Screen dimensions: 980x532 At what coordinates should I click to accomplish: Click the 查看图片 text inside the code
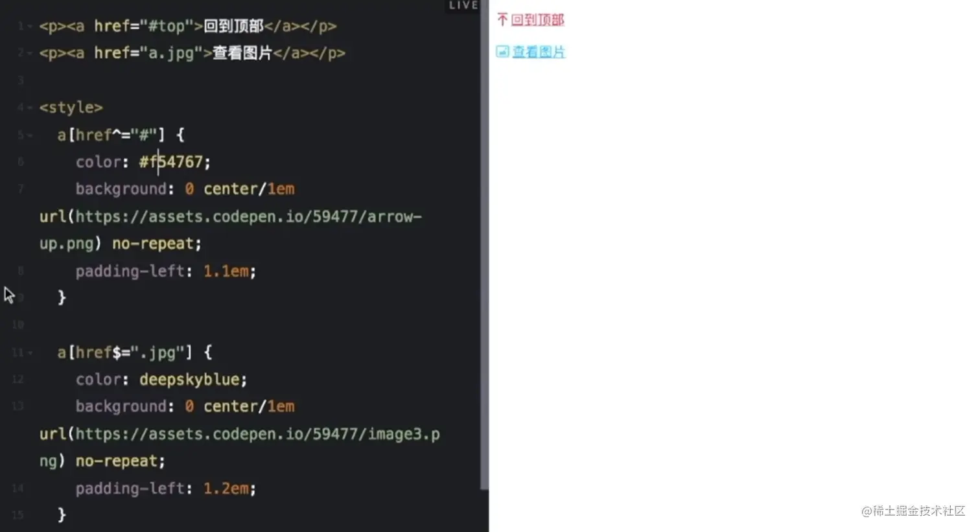(x=242, y=53)
